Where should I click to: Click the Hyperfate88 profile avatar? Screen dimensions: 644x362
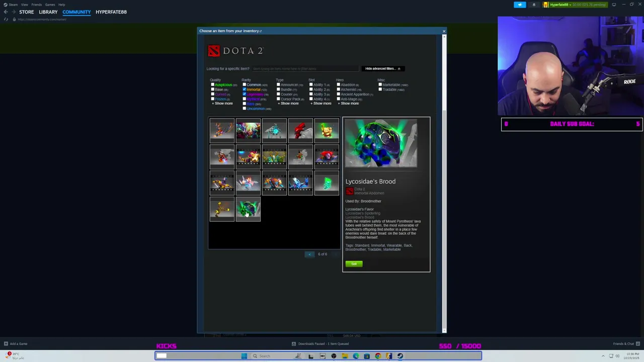546,5
